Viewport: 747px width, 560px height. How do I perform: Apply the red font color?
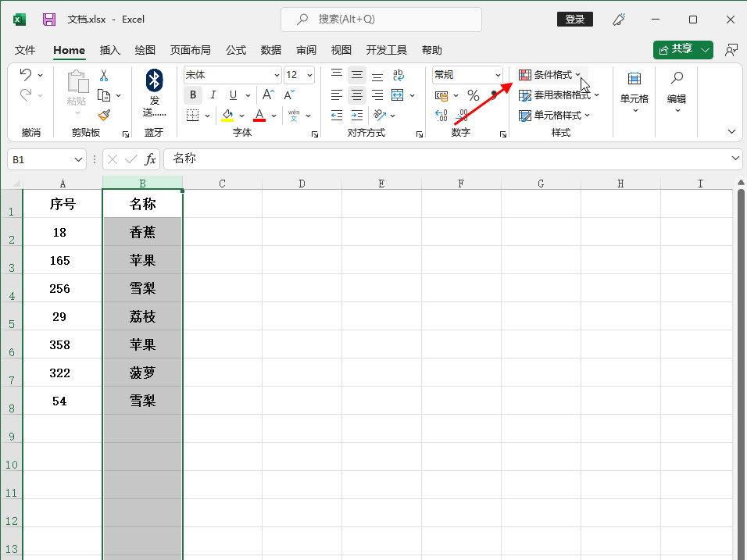point(259,116)
